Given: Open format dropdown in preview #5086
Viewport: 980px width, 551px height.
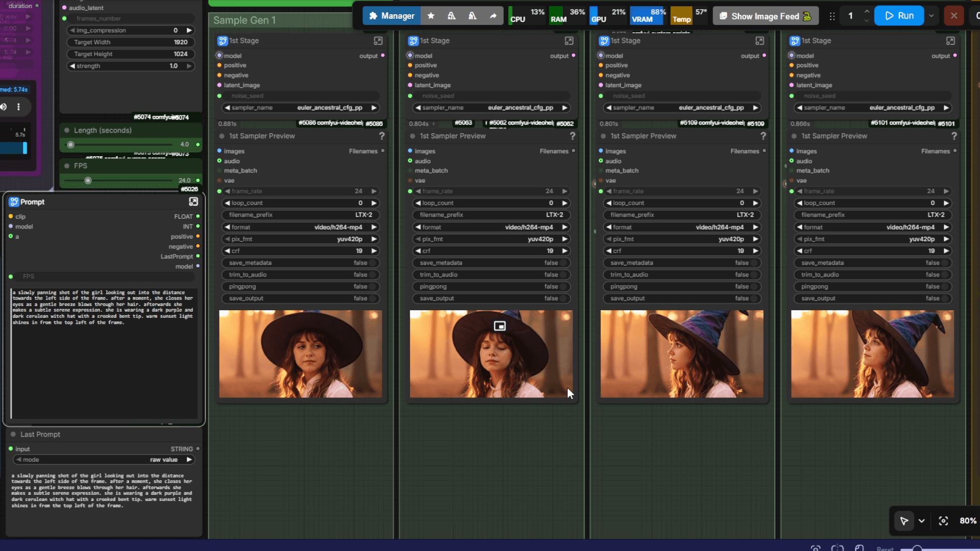Looking at the screenshot, I should point(302,227).
